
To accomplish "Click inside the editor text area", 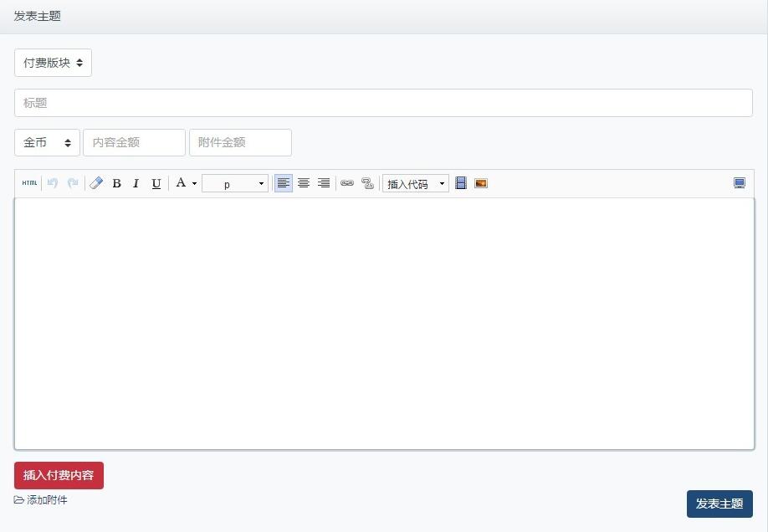I will 385,324.
